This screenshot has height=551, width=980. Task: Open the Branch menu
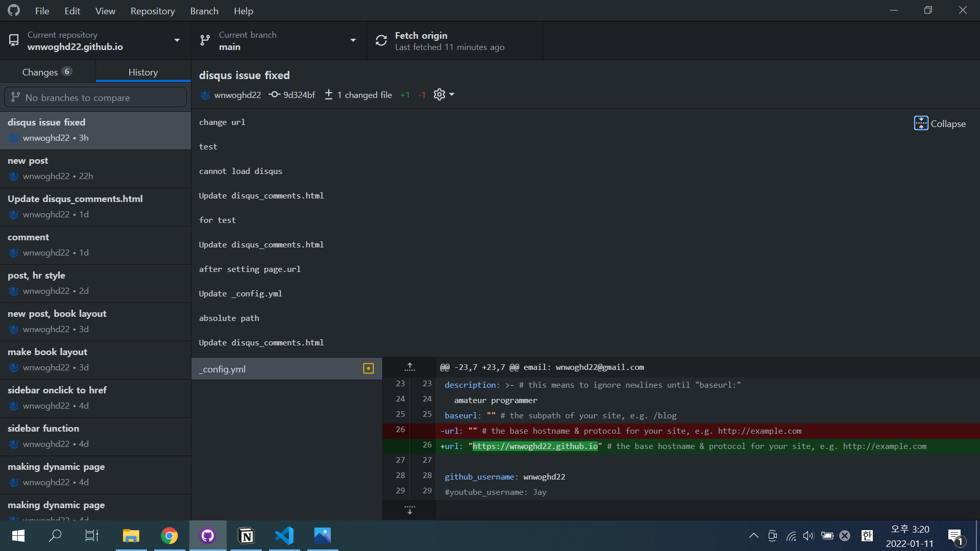pos(204,11)
